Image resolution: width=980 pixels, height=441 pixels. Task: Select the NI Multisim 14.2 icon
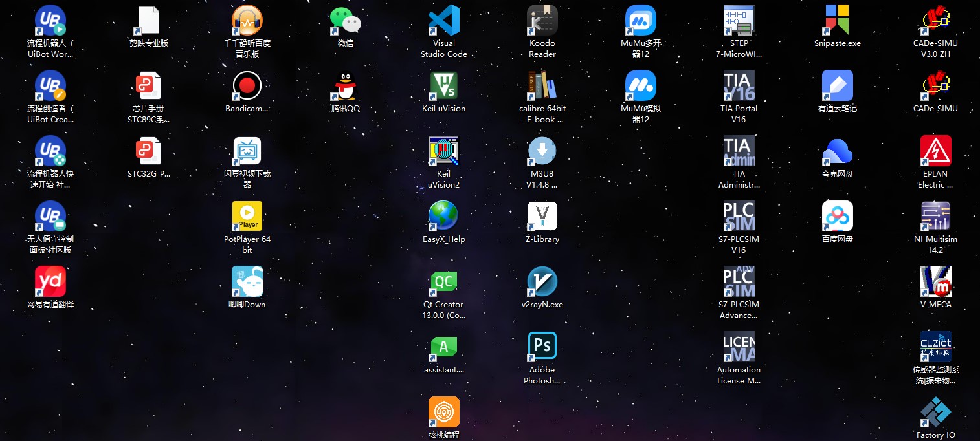(936, 217)
